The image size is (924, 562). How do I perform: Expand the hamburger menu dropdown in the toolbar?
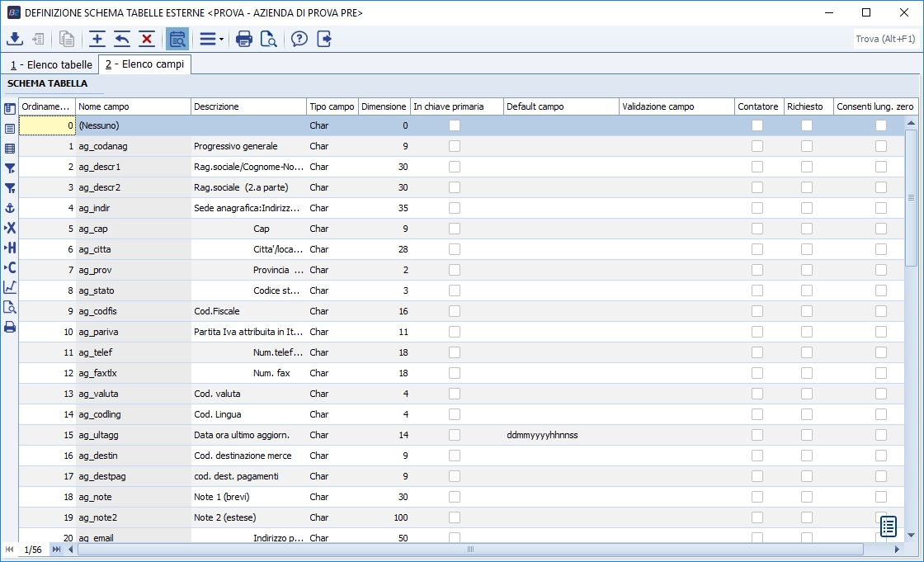212,39
